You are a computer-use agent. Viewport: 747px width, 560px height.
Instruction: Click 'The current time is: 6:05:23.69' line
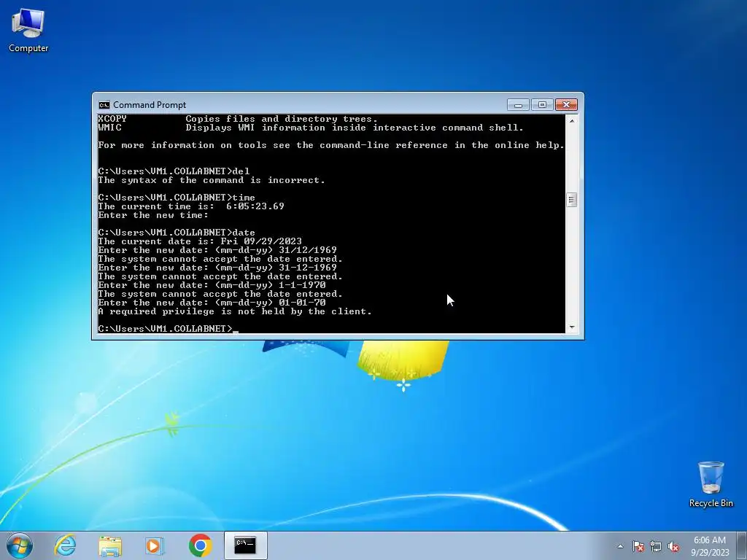pyautogui.click(x=191, y=206)
